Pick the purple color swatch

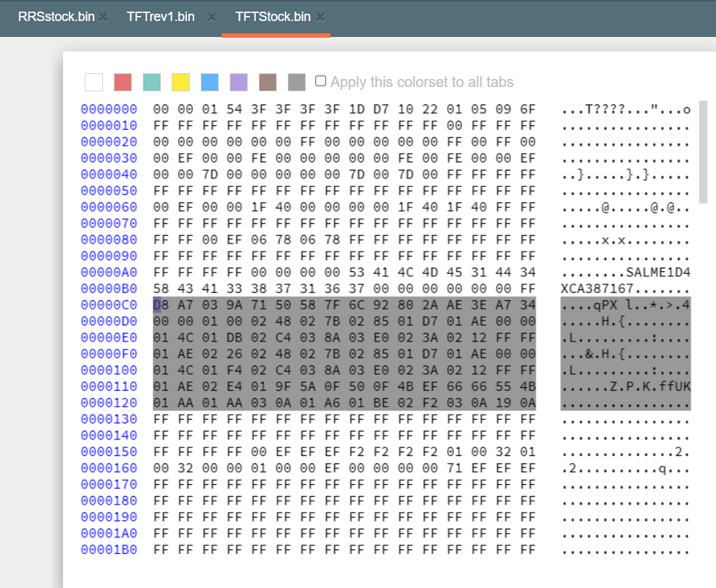click(x=239, y=82)
